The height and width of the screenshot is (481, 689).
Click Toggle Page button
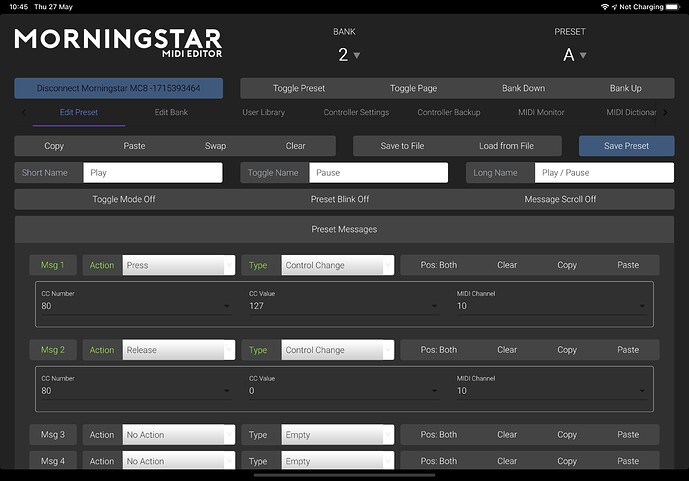(x=413, y=88)
